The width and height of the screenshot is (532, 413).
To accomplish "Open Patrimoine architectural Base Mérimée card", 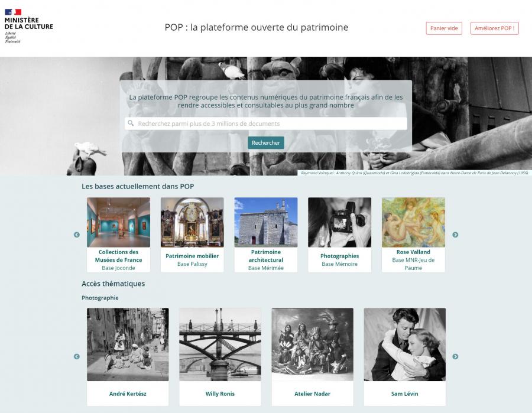I will (x=265, y=235).
